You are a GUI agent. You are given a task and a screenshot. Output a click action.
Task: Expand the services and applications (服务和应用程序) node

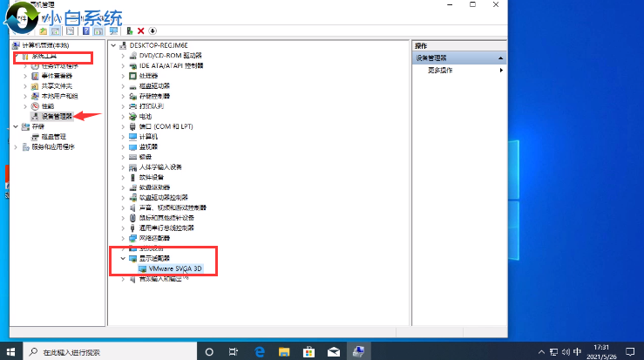16,146
